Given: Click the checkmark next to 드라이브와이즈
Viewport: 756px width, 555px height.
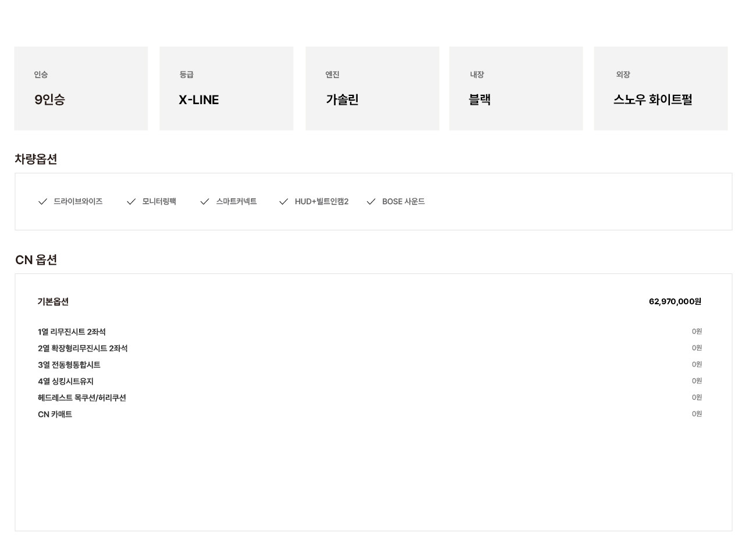Looking at the screenshot, I should pyautogui.click(x=42, y=202).
